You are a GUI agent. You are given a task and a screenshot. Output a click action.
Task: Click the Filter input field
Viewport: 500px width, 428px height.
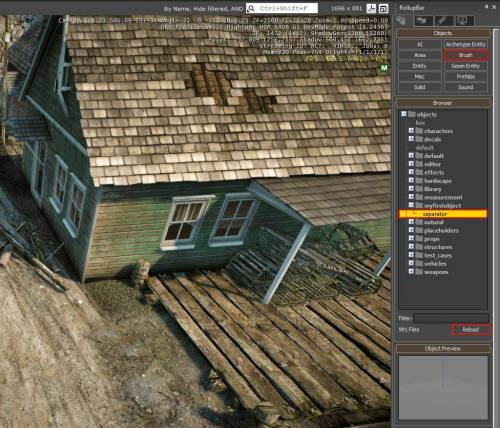(451, 318)
